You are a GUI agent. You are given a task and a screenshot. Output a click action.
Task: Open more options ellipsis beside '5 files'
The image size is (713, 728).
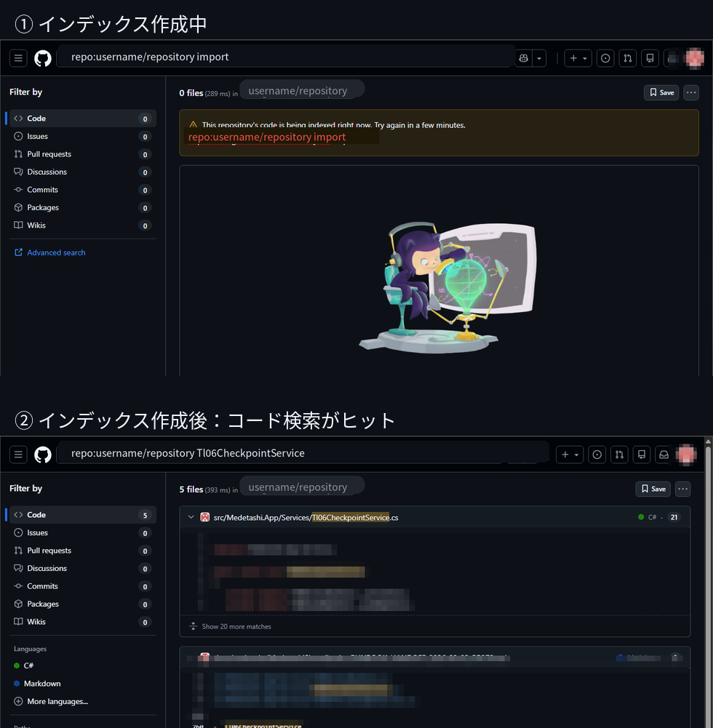(683, 489)
